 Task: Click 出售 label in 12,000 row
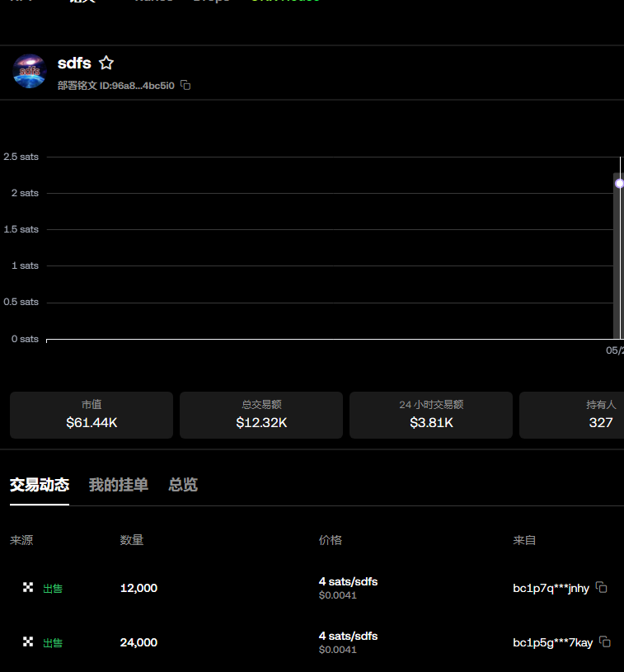click(53, 589)
